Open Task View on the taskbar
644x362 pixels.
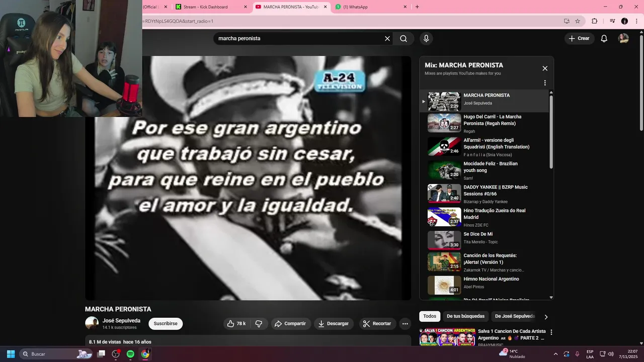(x=101, y=354)
